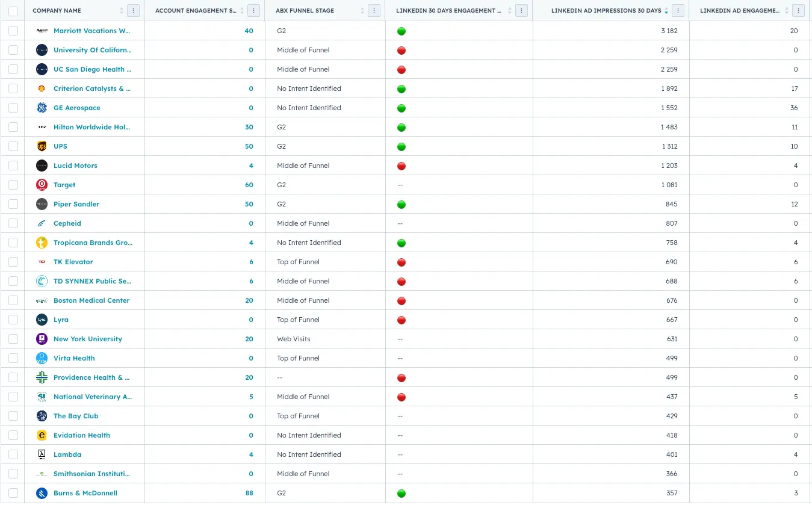
Task: Sort by LinkedIn 30 Days Engagement header
Action: tap(448, 11)
